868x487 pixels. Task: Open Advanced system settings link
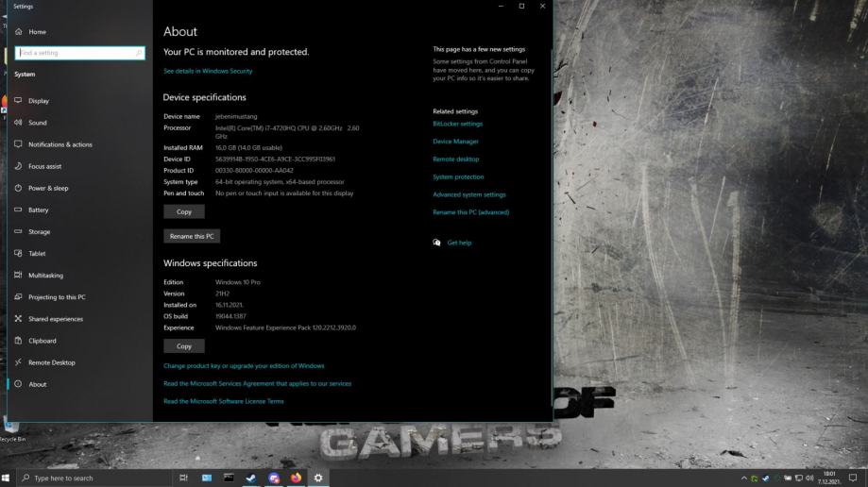468,194
